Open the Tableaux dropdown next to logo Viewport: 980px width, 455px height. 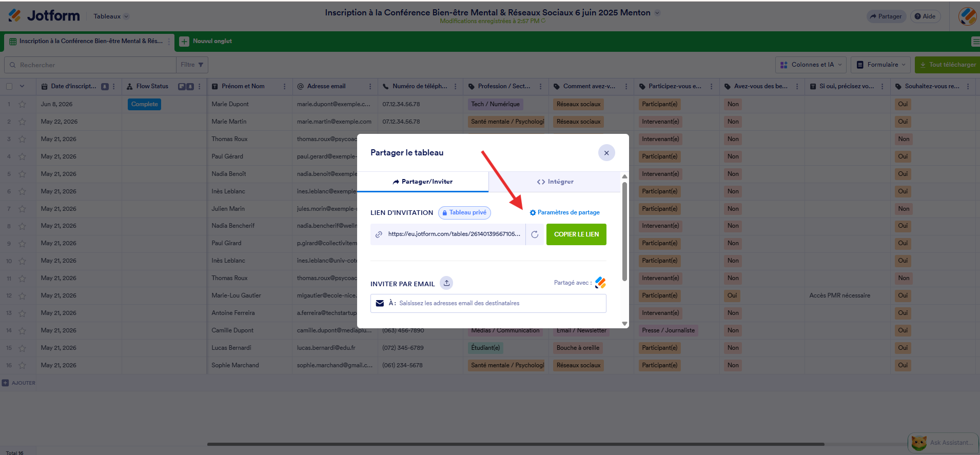111,16
